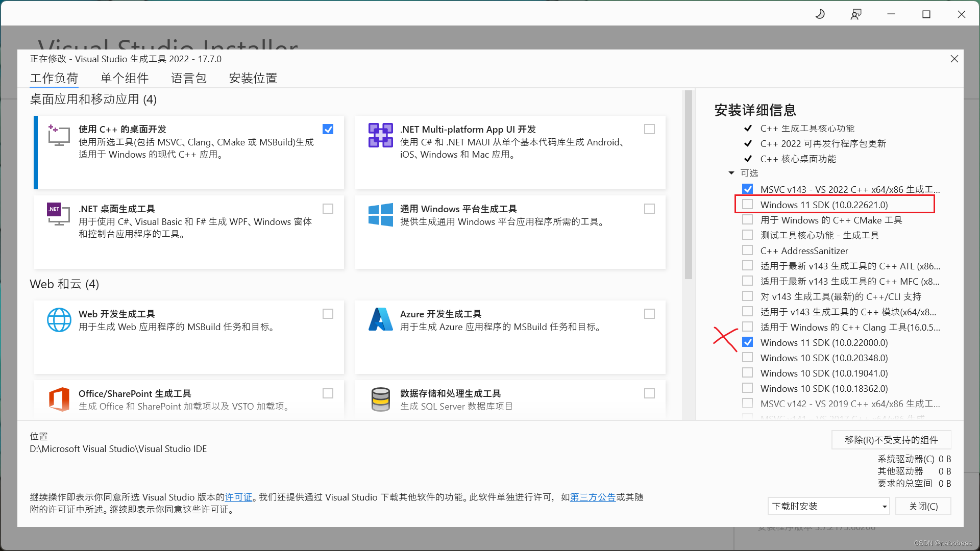980x551 pixels.
Task: Open the 下载时安装 install mode dropdown
Action: point(828,506)
